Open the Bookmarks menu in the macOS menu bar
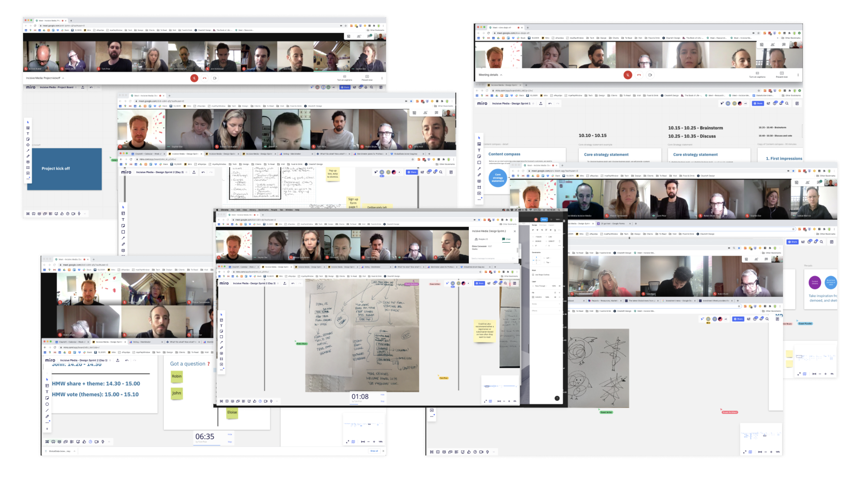868x488 pixels. point(264,210)
